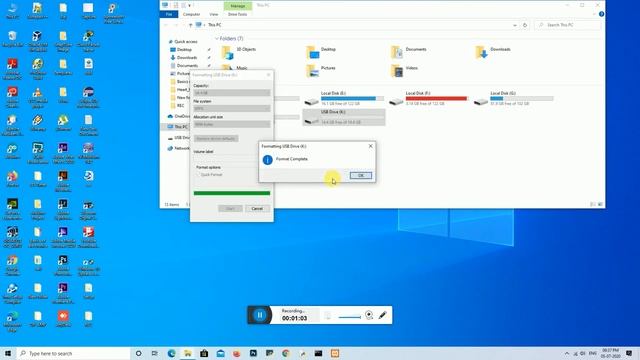640x360 pixels.
Task: Click the taskbar clock and date
Action: point(611,353)
